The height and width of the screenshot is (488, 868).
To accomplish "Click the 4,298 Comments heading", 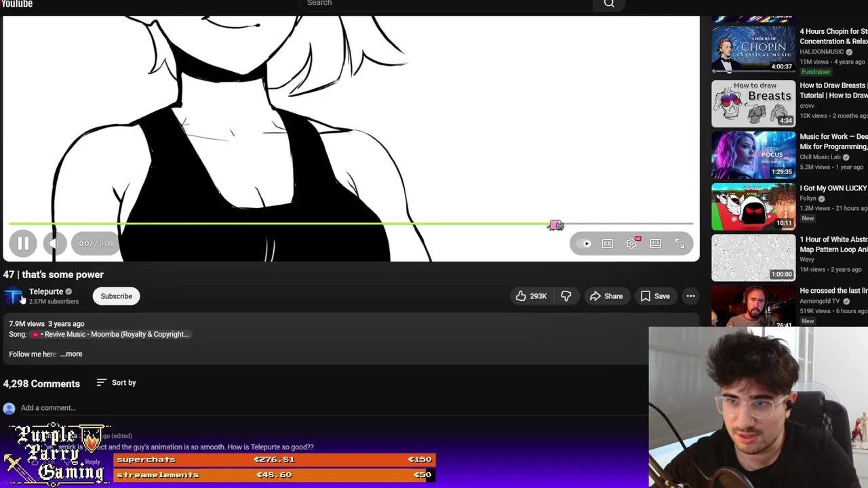I will (41, 384).
